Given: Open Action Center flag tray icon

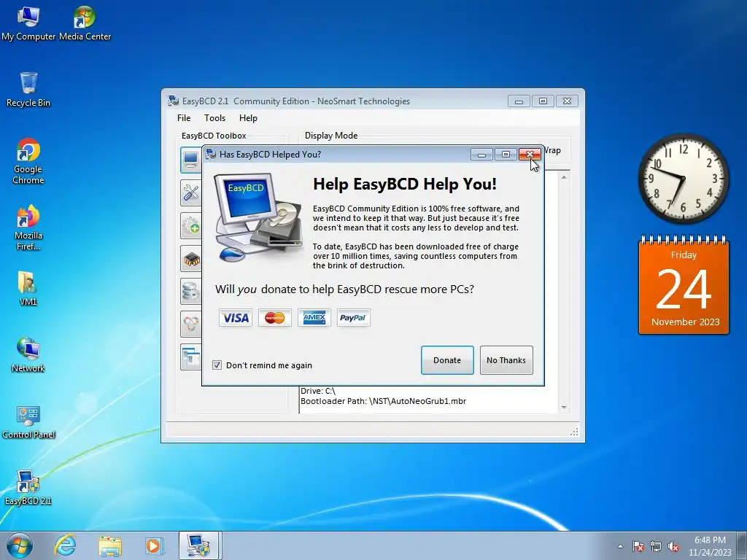Looking at the screenshot, I should point(638,546).
